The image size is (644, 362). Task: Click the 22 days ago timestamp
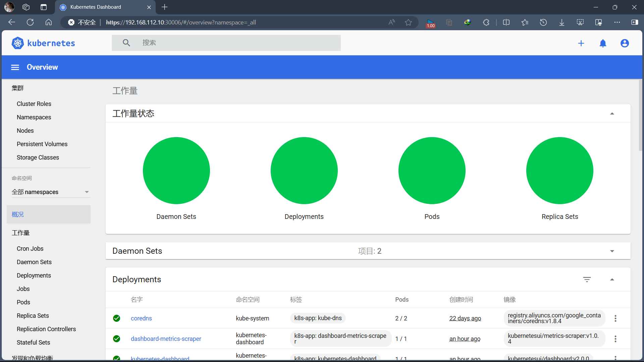(x=465, y=318)
